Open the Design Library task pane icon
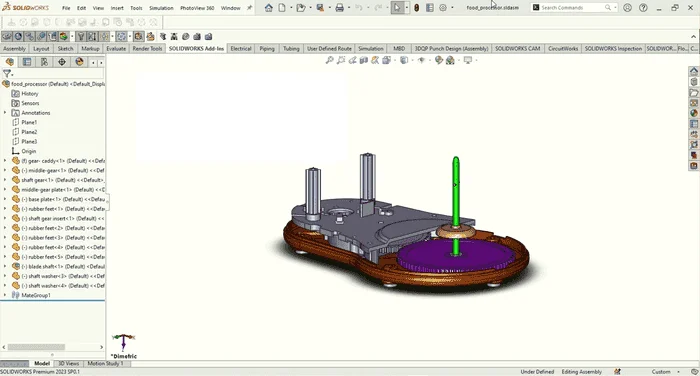The height and width of the screenshot is (376, 700). (x=694, y=82)
